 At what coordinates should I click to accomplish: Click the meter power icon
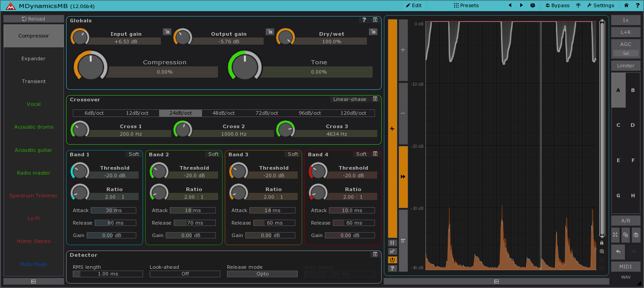392,260
